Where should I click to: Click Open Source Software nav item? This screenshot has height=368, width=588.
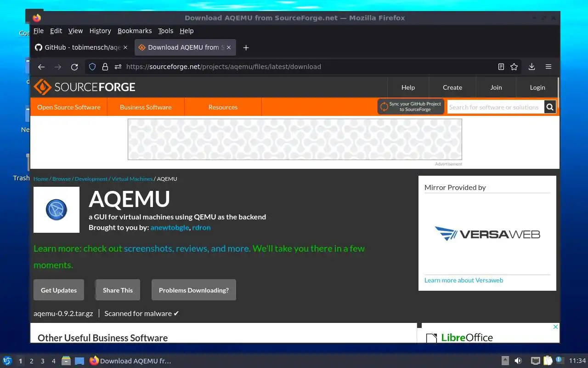(69, 107)
